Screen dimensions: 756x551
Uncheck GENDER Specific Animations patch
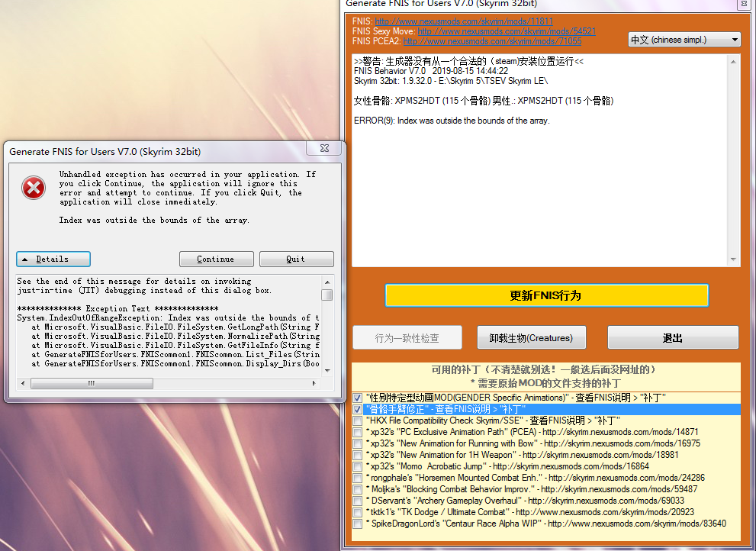(357, 398)
